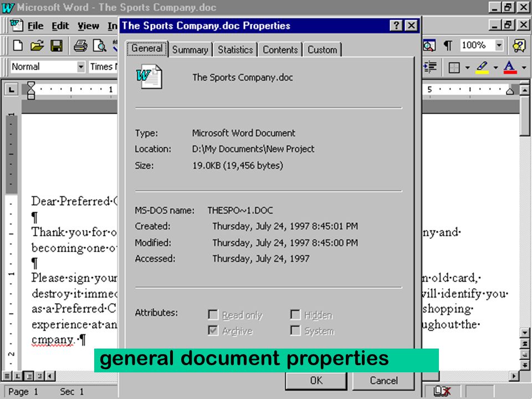The height and width of the screenshot is (399, 532).
Task: Click the Times New Roman font box
Action: 103,67
